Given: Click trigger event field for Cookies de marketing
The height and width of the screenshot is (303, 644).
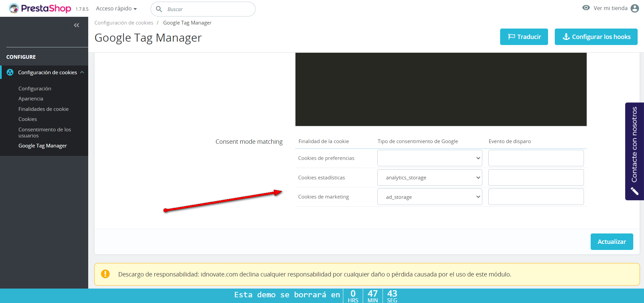Looking at the screenshot, I should 536,197.
